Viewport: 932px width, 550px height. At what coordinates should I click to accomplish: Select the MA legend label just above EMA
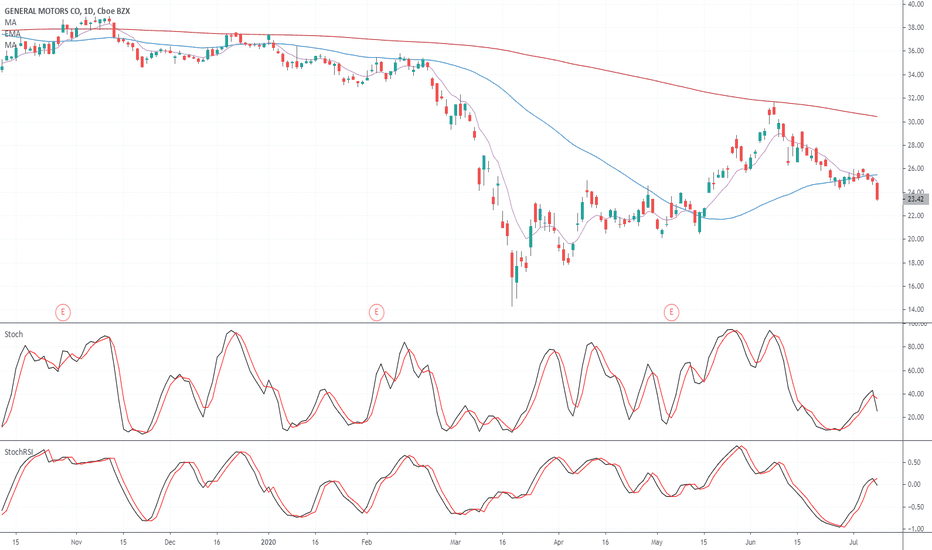11,23
